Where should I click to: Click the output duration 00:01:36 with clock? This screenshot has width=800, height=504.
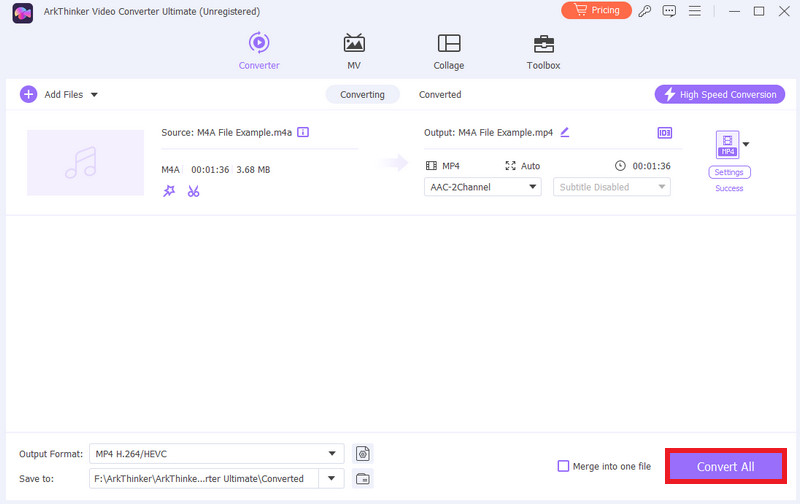pyautogui.click(x=642, y=166)
